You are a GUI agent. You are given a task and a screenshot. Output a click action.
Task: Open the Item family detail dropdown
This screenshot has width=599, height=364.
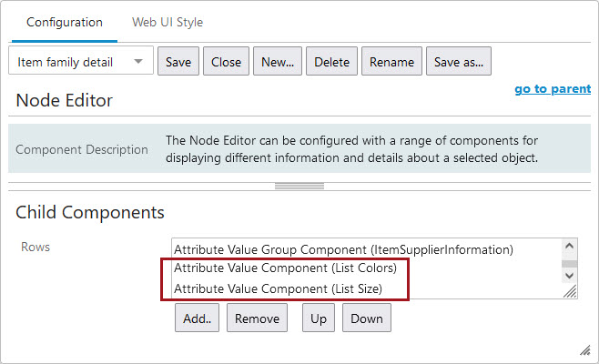(x=80, y=62)
